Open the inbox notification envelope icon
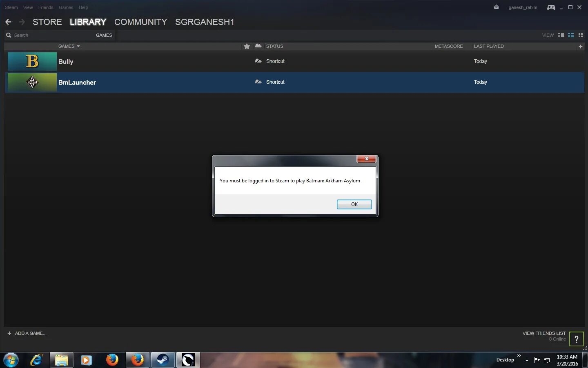 496,7
